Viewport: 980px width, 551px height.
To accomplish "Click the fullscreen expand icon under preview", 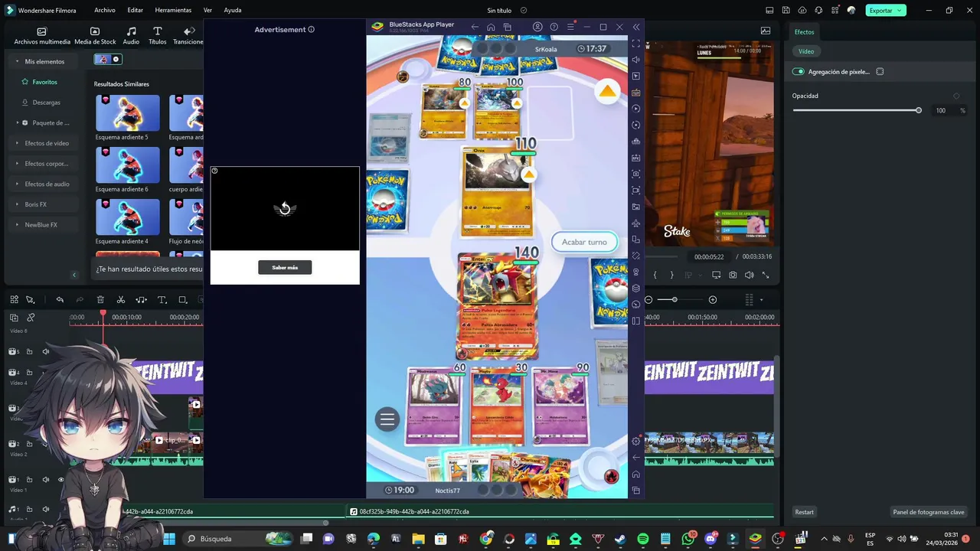I will (766, 275).
